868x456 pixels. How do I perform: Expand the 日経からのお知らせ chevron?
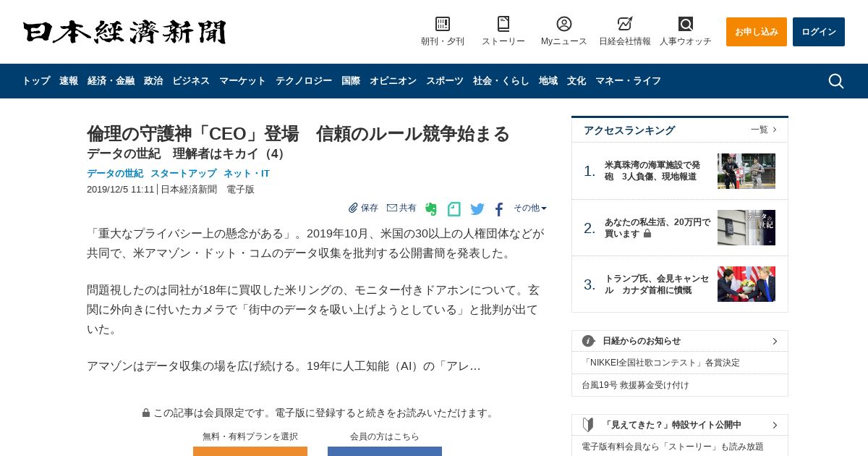(775, 341)
